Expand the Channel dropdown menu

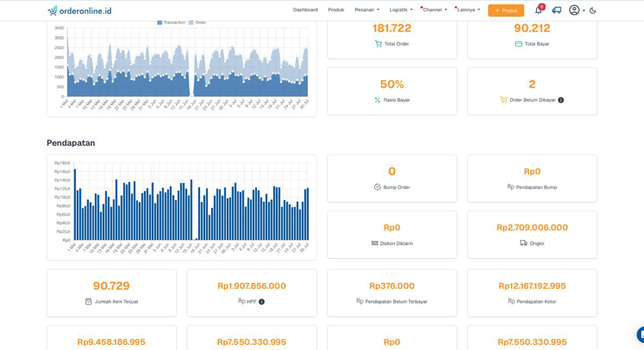[x=434, y=10]
